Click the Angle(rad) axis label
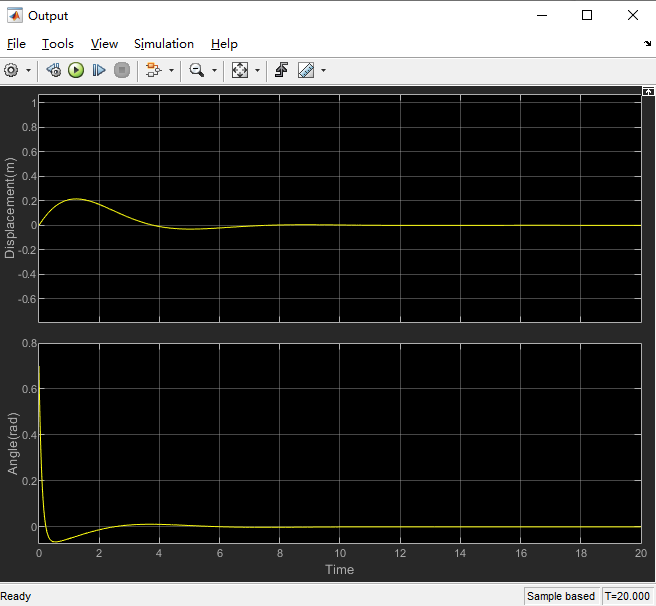656x606 pixels. point(13,444)
